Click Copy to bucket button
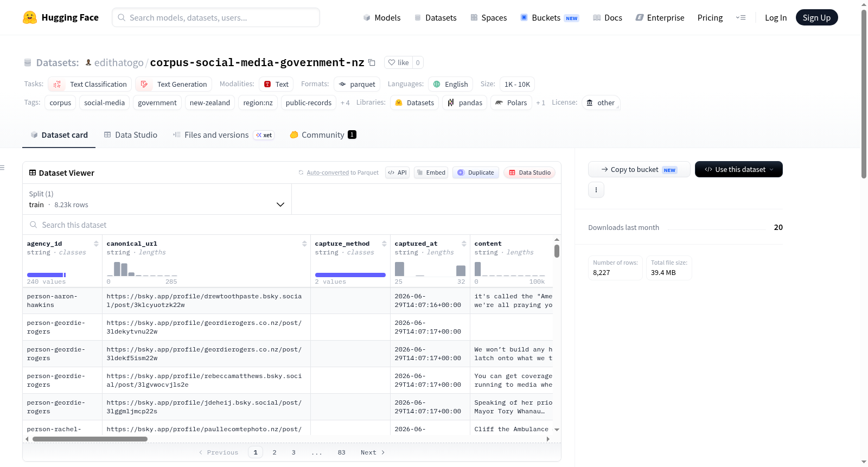Screen dimensions: 868x467 pos(639,169)
